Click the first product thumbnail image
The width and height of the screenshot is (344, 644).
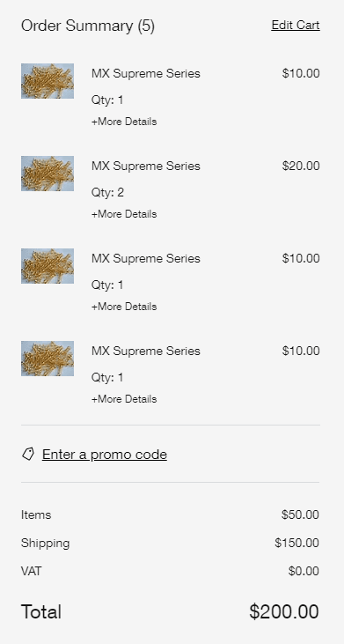[x=48, y=81]
